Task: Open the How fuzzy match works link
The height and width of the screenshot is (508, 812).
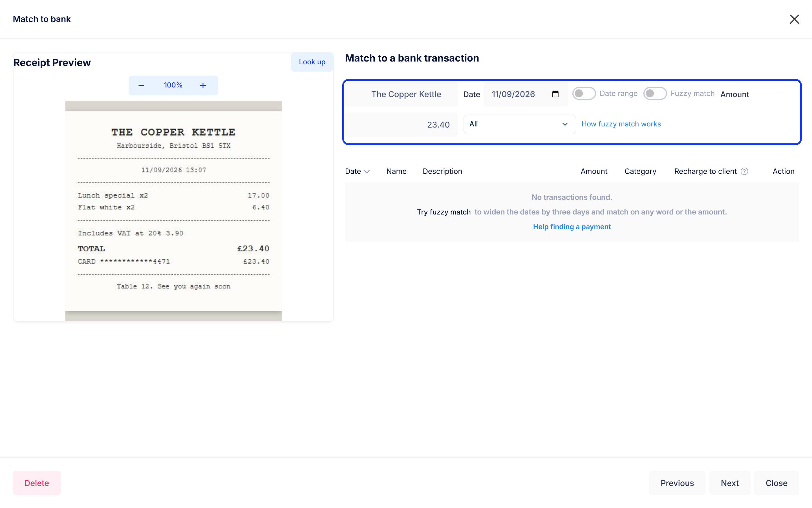Action: tap(621, 124)
